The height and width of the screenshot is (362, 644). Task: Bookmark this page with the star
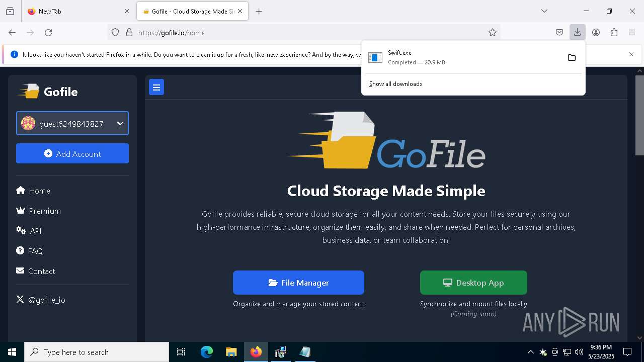[x=493, y=33]
